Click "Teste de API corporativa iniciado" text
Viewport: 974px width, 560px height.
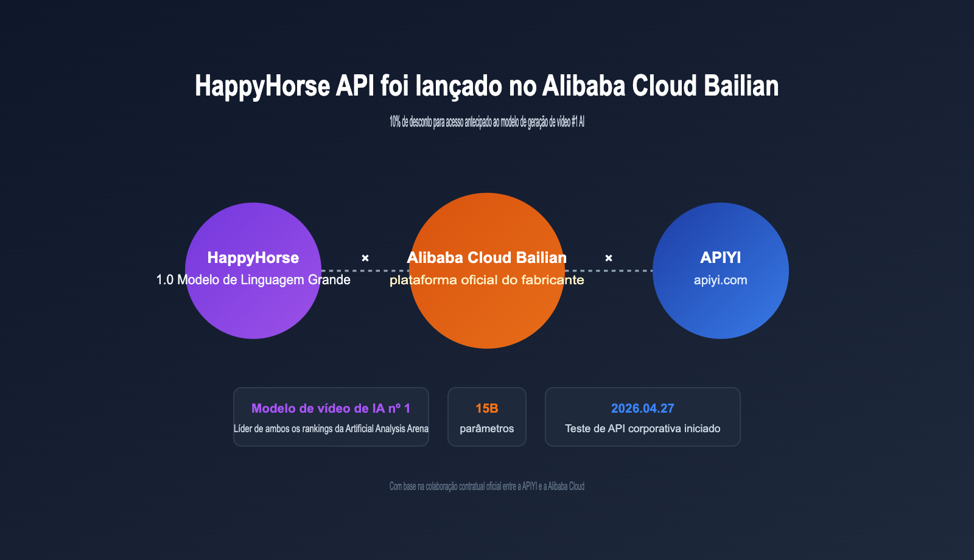(643, 429)
